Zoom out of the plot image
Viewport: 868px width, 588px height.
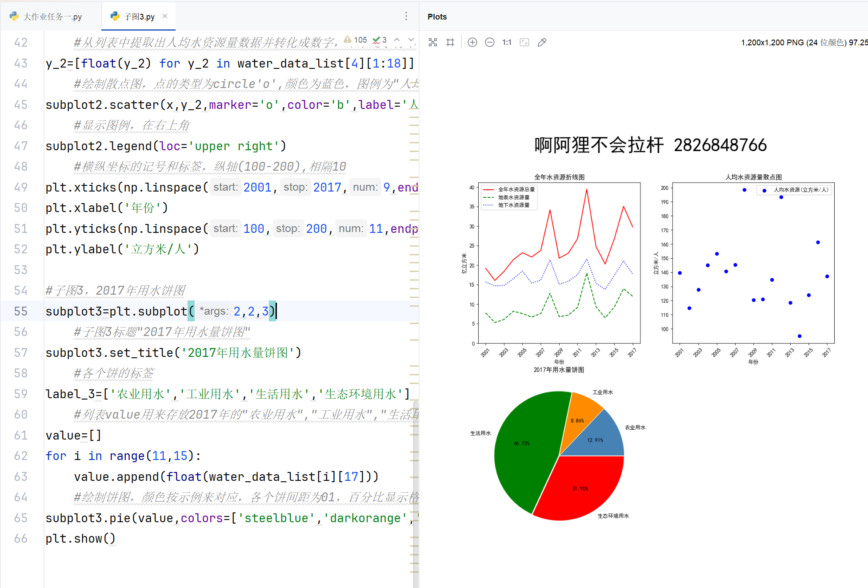(x=490, y=42)
